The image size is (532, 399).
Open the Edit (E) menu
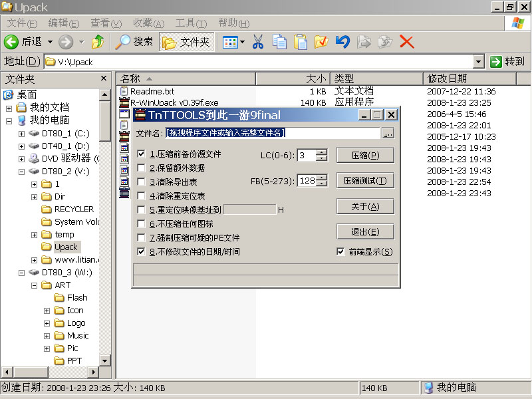[63, 23]
